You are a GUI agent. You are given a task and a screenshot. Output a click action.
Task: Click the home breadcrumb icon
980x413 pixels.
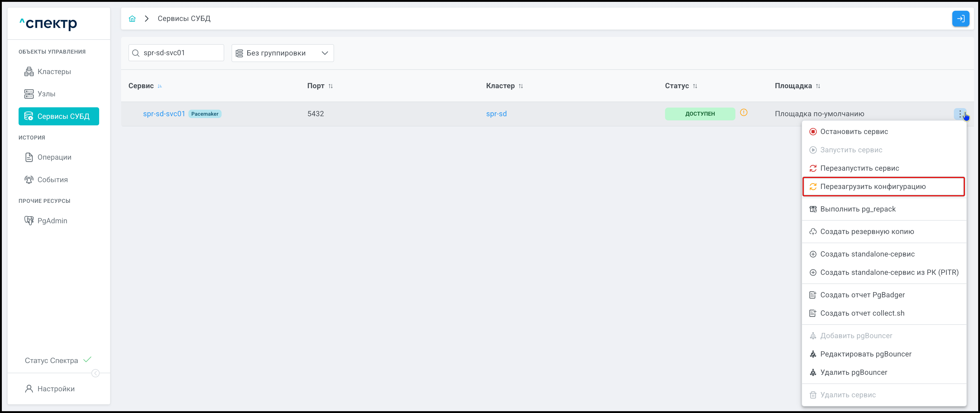pos(132,19)
